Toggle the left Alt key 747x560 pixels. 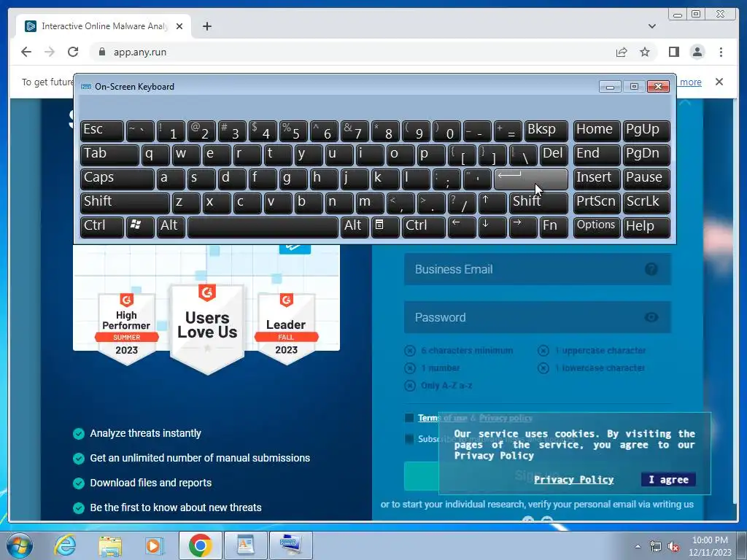171,226
